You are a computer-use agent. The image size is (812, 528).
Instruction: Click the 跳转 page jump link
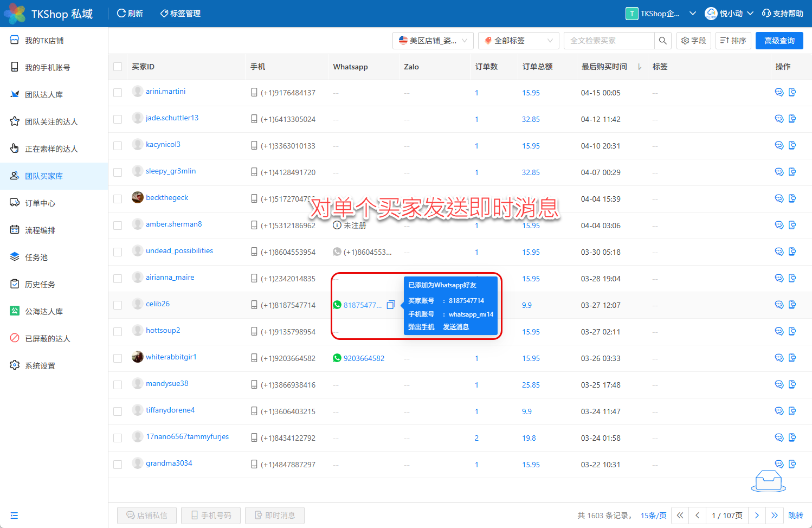796,516
